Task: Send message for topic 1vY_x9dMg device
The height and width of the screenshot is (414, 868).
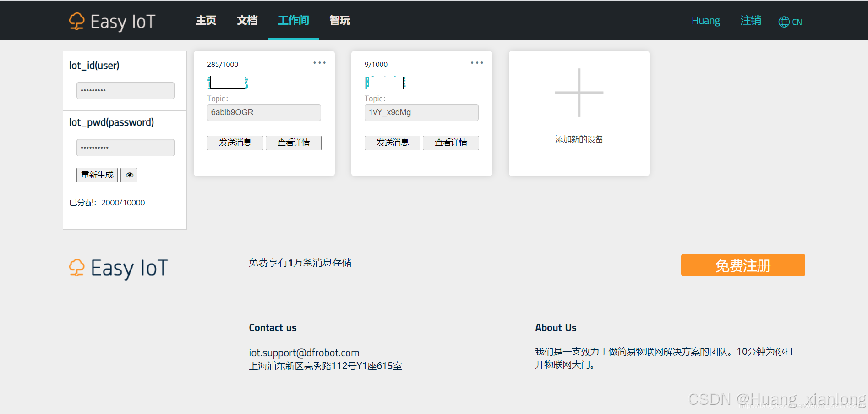Action: [393, 143]
